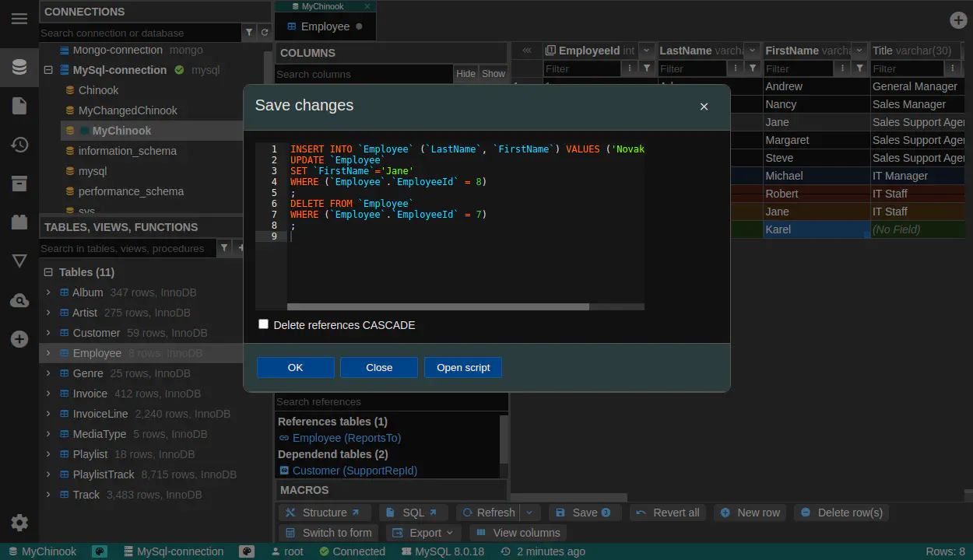Close the MyChinook tab group
The height and width of the screenshot is (560, 973).
pos(367,6)
